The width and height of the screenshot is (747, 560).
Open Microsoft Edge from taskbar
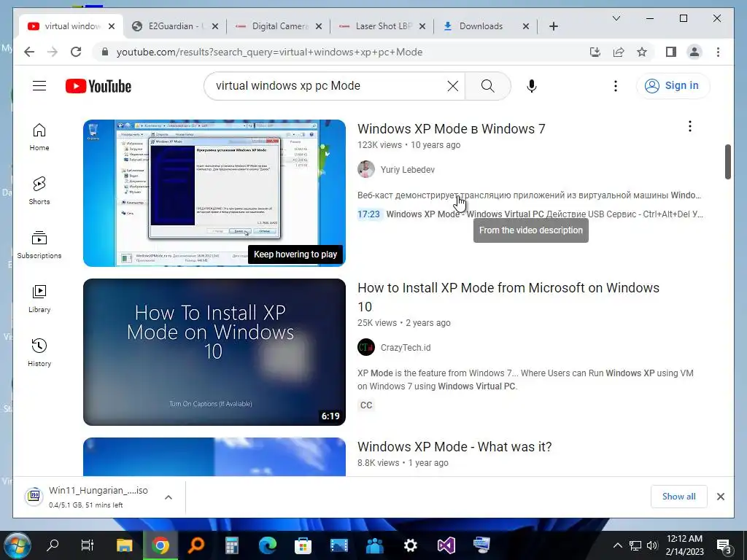[x=267, y=545]
